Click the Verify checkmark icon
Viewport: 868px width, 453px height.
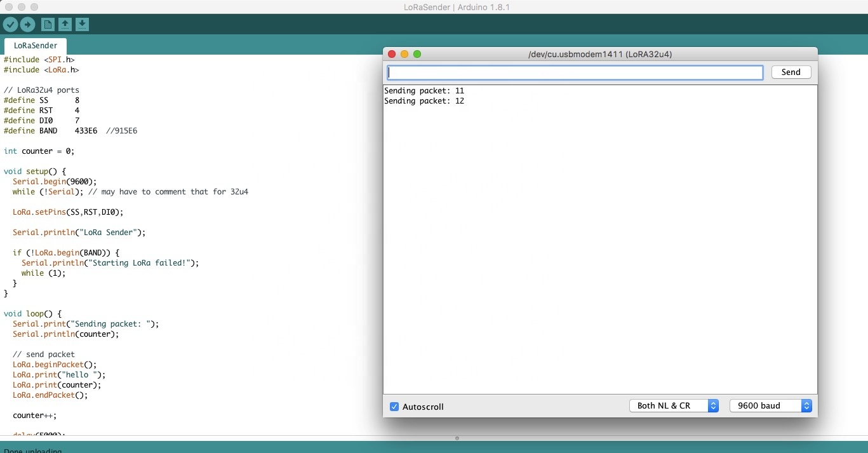10,25
